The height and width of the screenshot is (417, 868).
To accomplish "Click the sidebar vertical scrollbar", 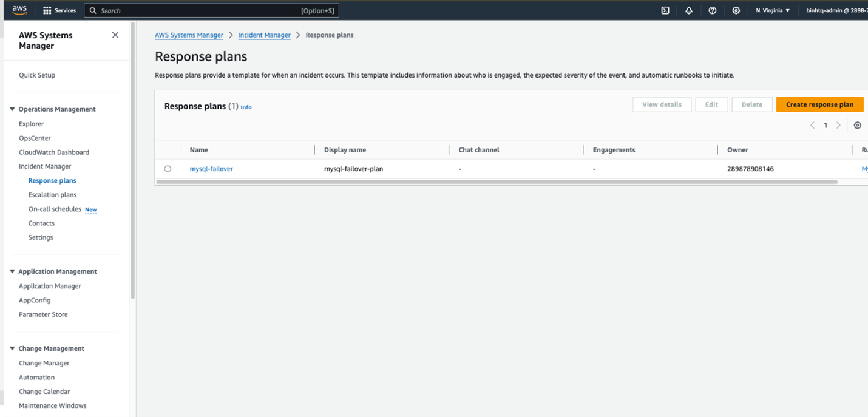I will click(x=132, y=161).
